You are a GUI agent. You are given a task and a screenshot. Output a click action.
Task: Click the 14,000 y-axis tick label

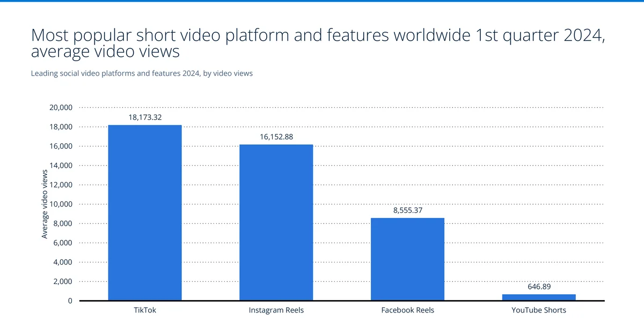coord(61,165)
